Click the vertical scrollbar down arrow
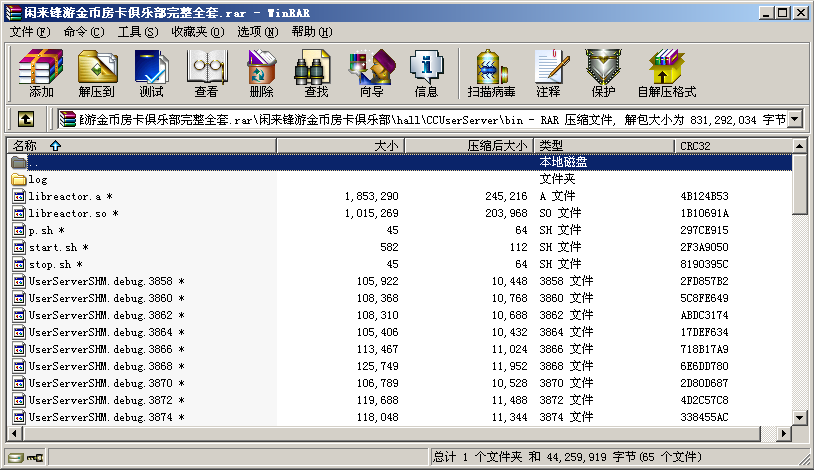The image size is (814, 470). pos(799,417)
